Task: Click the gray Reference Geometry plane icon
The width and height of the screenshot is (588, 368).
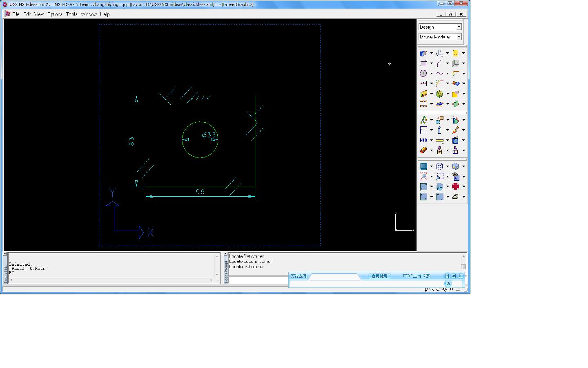Action: [455, 63]
